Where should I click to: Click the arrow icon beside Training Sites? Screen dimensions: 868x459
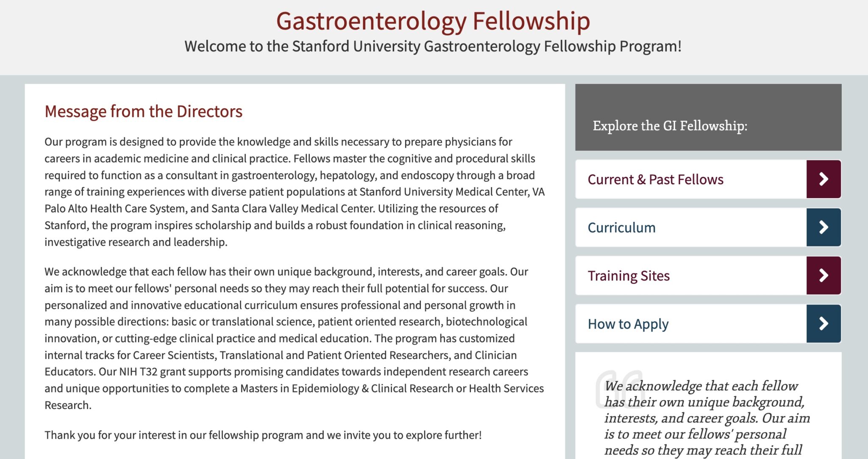point(823,276)
